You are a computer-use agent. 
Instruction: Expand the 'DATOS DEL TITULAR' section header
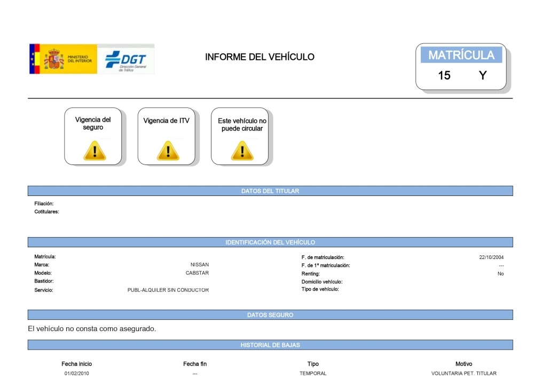pyautogui.click(x=270, y=190)
